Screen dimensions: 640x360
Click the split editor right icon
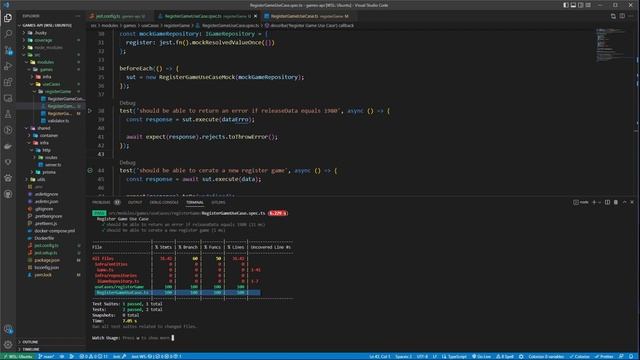click(x=622, y=16)
